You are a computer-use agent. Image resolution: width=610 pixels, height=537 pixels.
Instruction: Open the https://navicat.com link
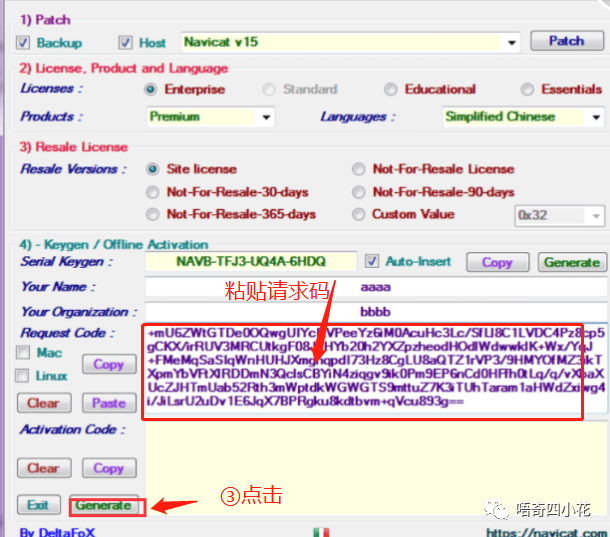[547, 532]
